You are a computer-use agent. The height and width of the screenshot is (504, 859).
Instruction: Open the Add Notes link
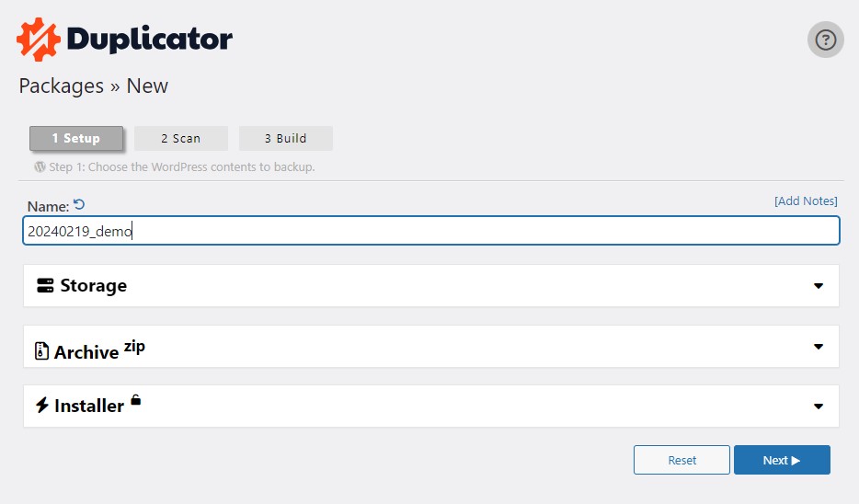(806, 201)
